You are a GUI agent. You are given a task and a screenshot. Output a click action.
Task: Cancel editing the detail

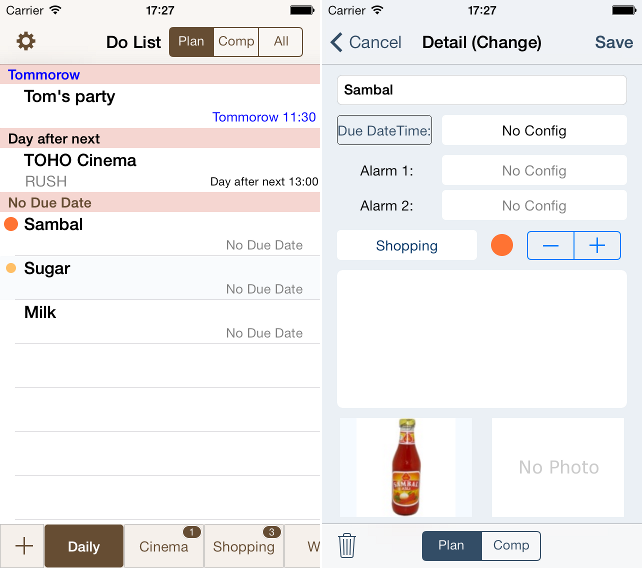(375, 42)
